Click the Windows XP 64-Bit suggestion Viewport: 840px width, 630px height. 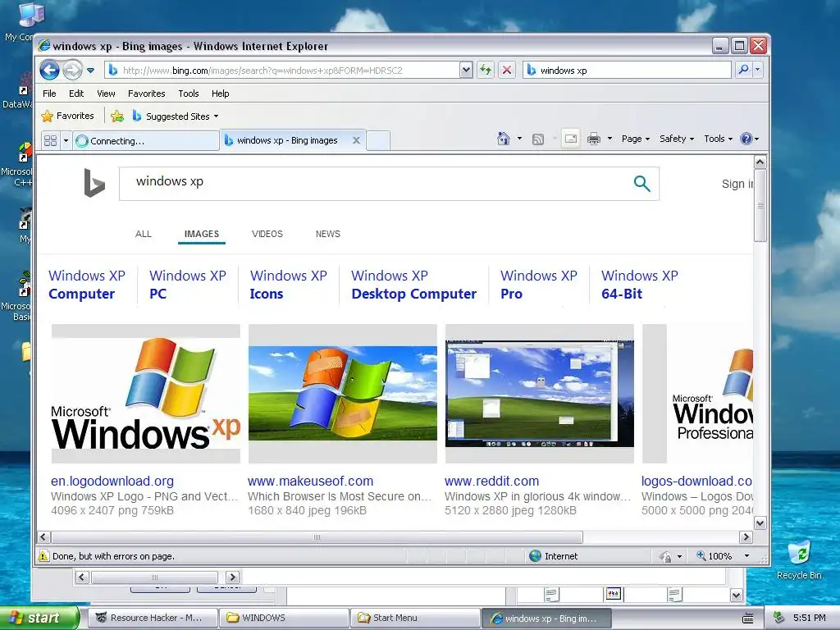pyautogui.click(x=640, y=285)
